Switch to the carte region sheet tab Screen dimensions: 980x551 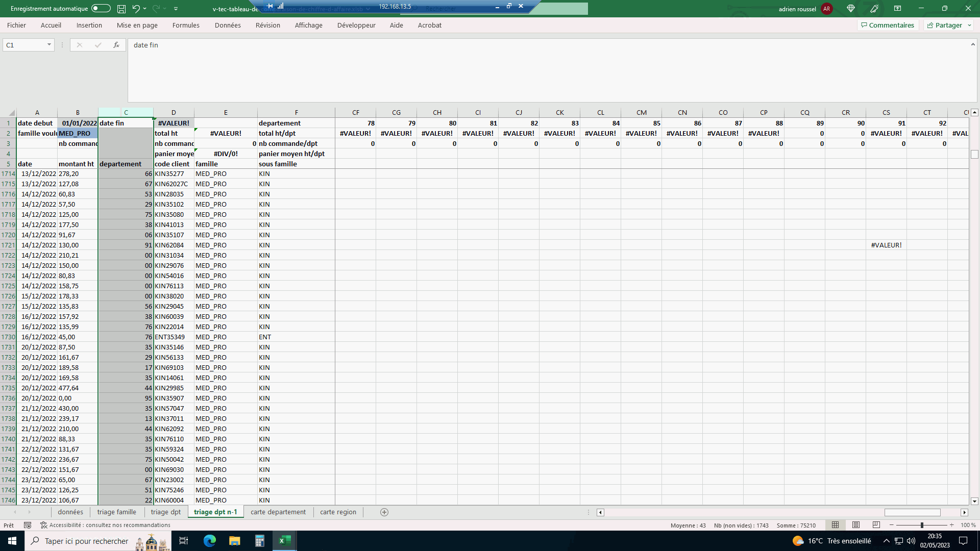click(338, 512)
